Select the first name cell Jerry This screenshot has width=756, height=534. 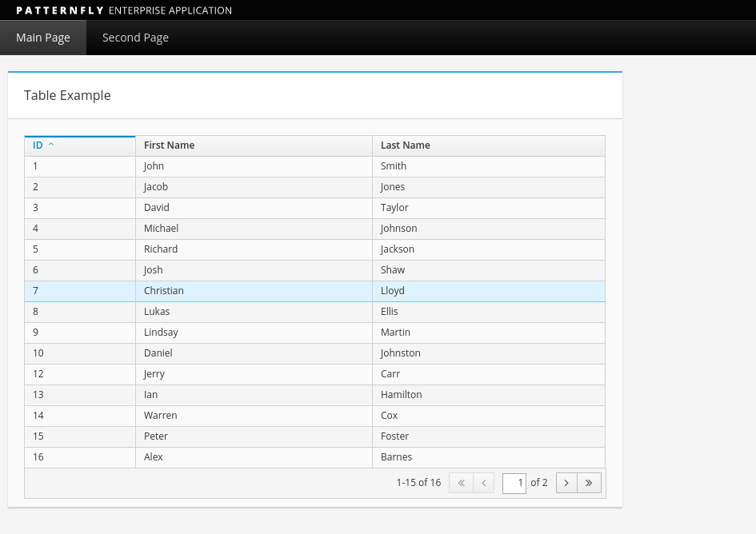click(x=254, y=374)
